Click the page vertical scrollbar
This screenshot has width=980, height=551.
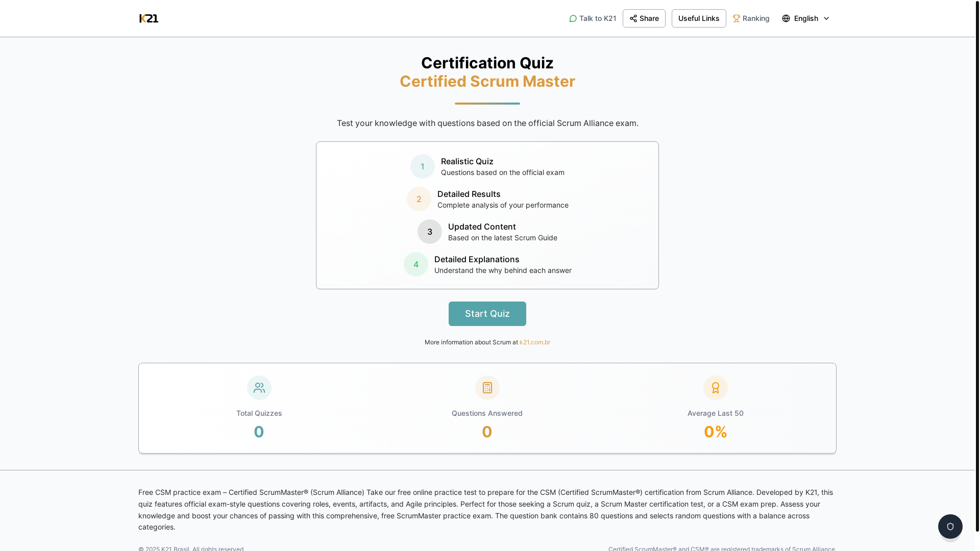point(977,265)
